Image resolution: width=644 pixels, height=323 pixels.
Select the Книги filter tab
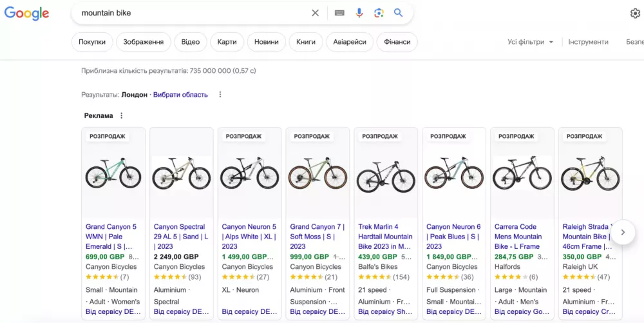pyautogui.click(x=306, y=42)
